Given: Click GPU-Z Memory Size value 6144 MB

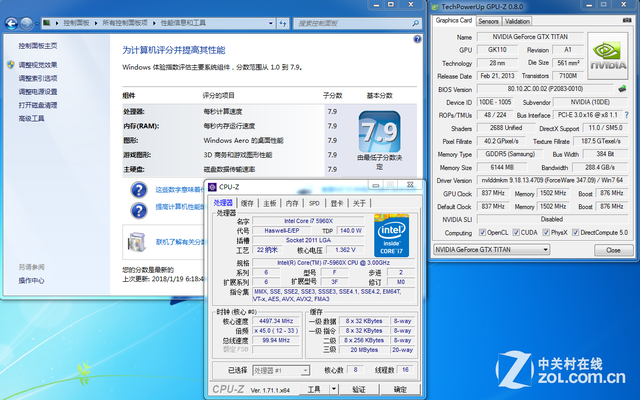Looking at the screenshot, I should (502, 167).
